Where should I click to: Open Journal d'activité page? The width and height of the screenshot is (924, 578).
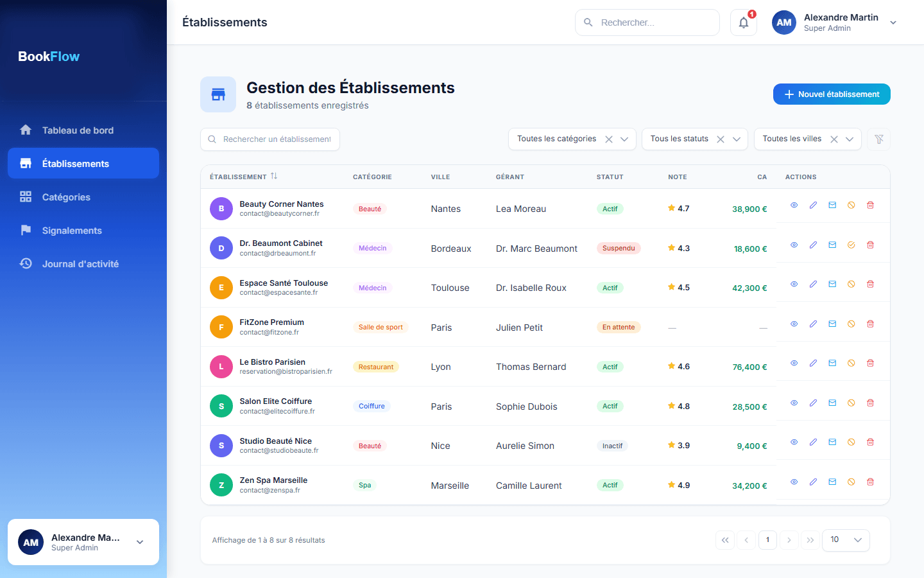83,264
